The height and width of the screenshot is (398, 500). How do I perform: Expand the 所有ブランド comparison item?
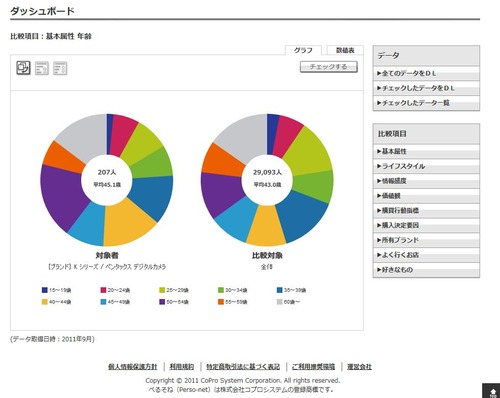coord(426,240)
